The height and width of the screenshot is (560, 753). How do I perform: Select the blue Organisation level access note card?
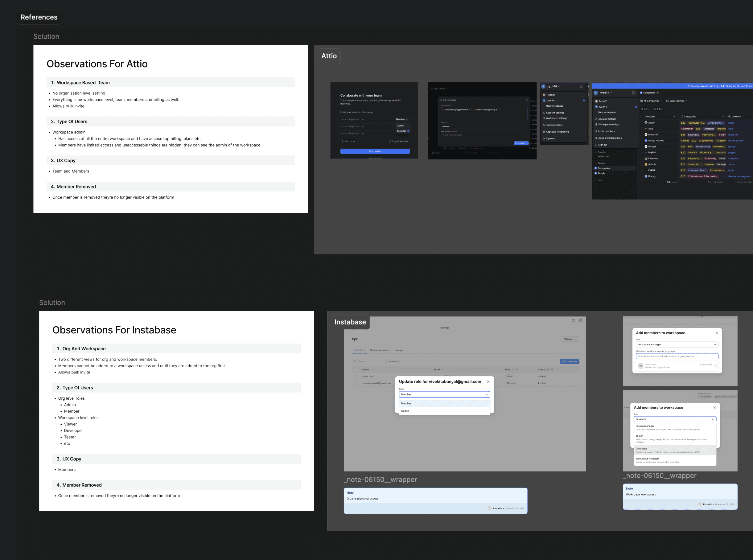(435, 501)
